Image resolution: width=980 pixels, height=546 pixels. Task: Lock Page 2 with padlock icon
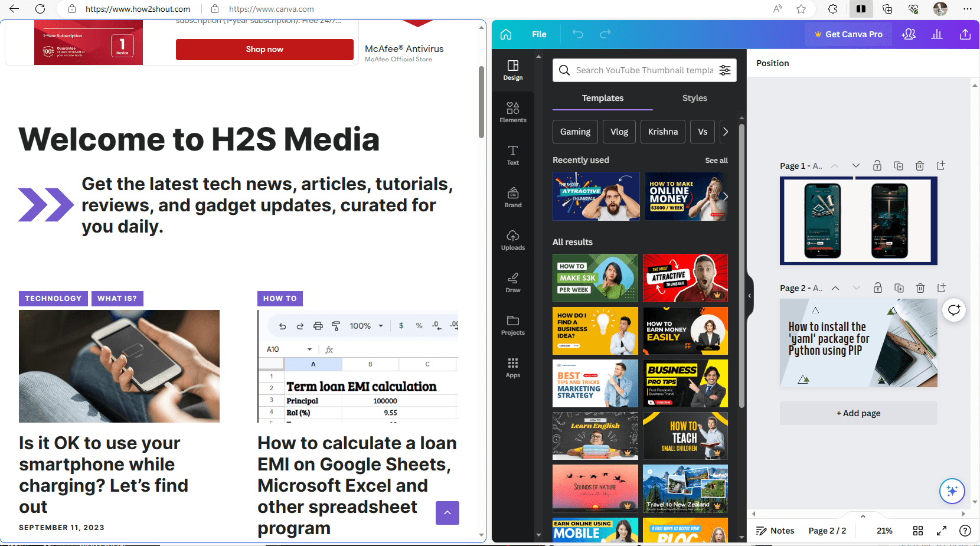[878, 288]
